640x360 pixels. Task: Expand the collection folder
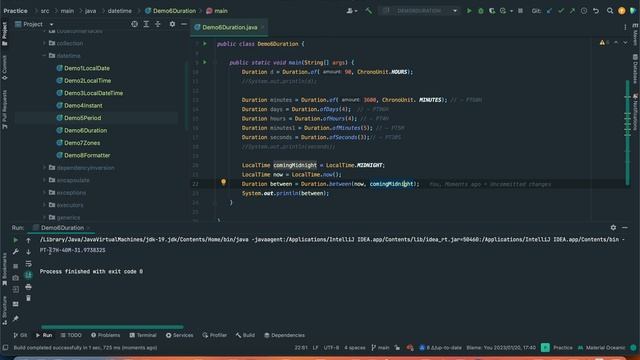point(44,43)
